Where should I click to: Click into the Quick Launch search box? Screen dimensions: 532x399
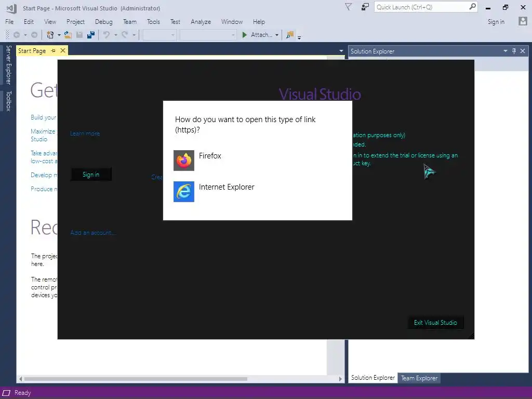[x=421, y=7]
